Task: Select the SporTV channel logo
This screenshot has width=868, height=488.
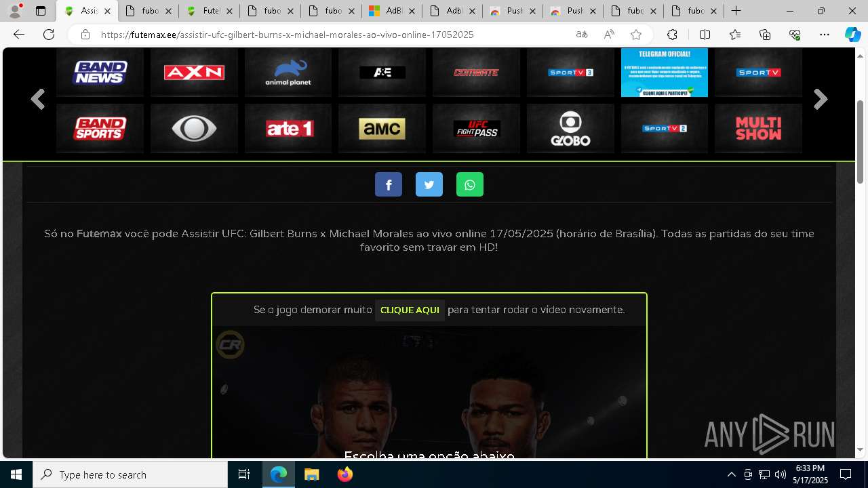Action: tap(758, 73)
